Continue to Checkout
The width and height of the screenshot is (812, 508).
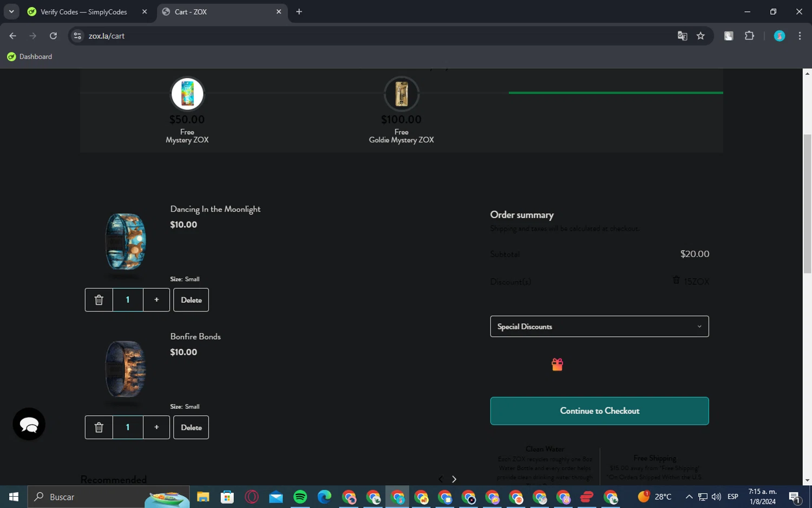tap(599, 411)
